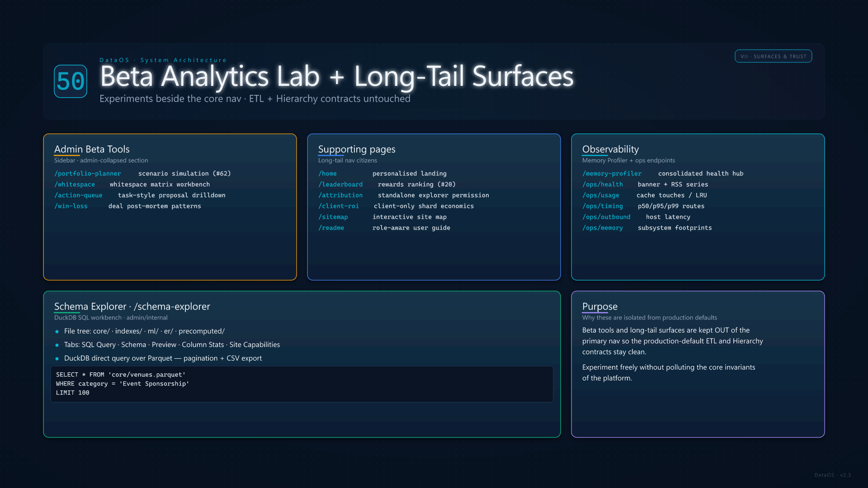This screenshot has height=488, width=868.
Task: Click 'interactive site map' description
Action: click(410, 217)
